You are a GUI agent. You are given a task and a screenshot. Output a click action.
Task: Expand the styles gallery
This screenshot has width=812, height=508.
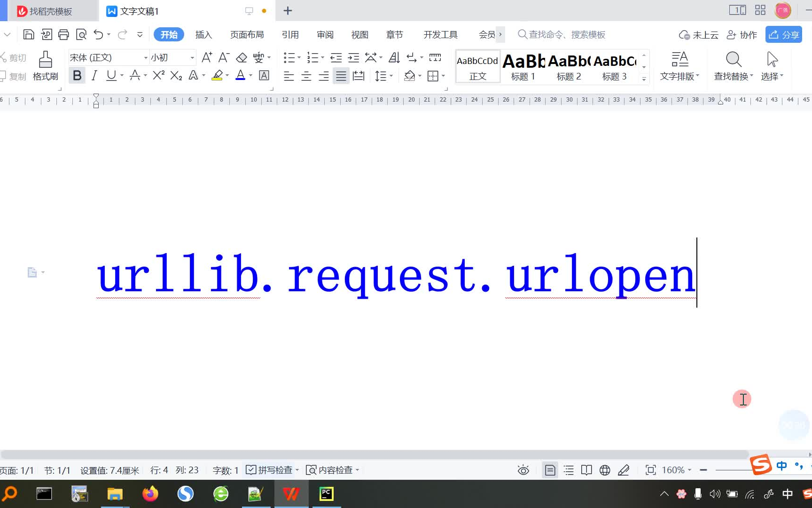644,79
